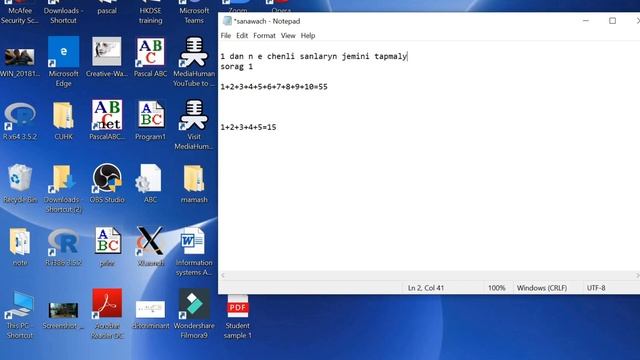
Task: Open the note folder icon
Action: pyautogui.click(x=20, y=241)
